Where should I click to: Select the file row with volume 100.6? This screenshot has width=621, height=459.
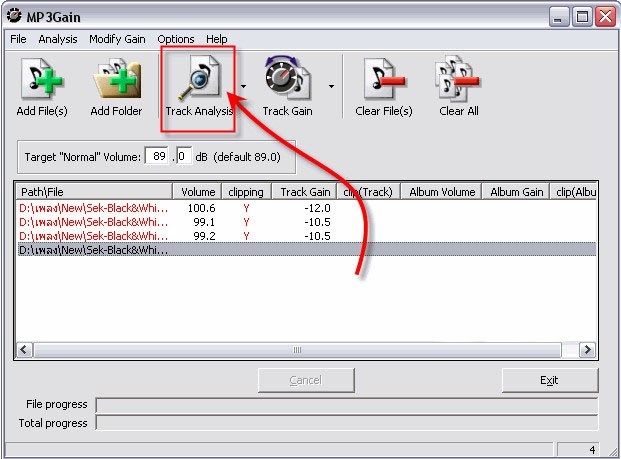(307, 208)
